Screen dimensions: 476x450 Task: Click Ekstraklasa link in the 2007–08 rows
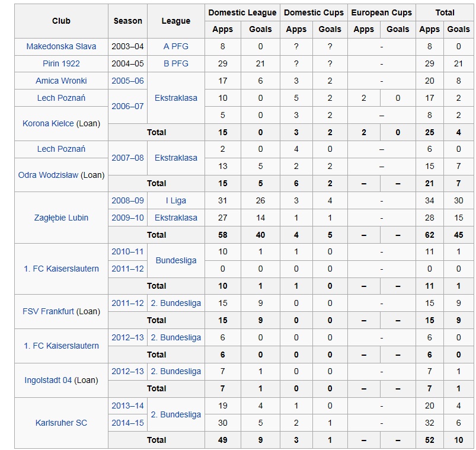pos(176,158)
